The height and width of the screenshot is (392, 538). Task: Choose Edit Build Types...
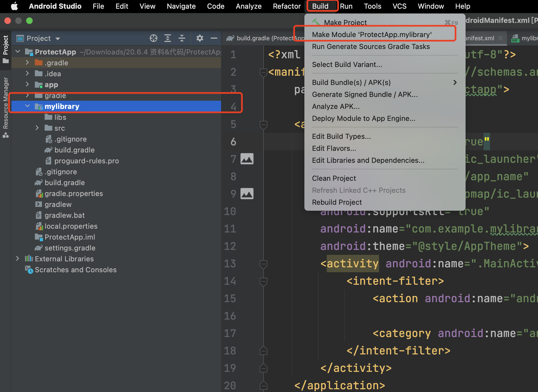point(384,136)
